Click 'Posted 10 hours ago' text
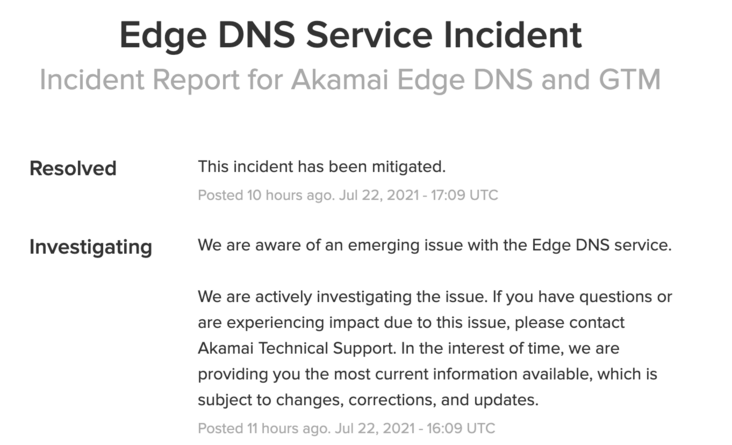 coord(266,195)
